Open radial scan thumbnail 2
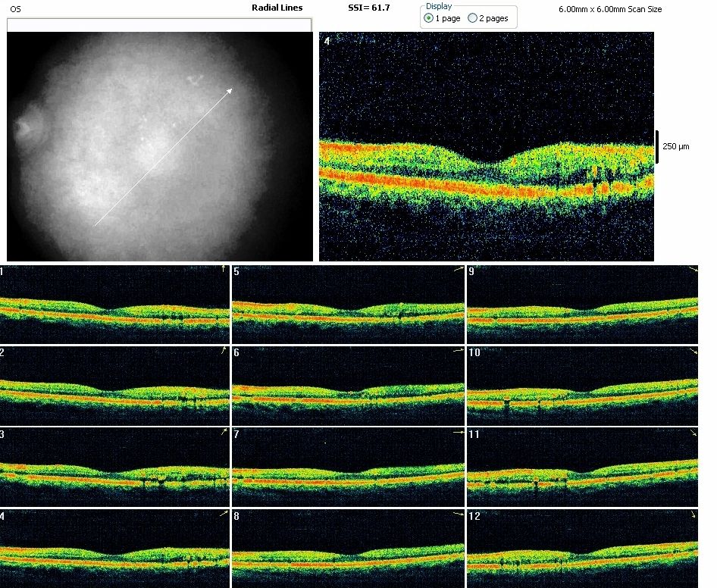 click(114, 386)
